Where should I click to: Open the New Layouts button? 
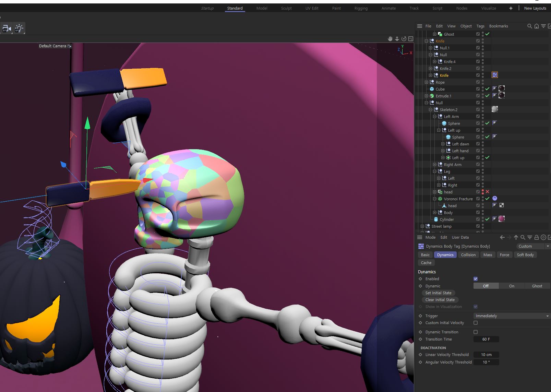(535, 8)
